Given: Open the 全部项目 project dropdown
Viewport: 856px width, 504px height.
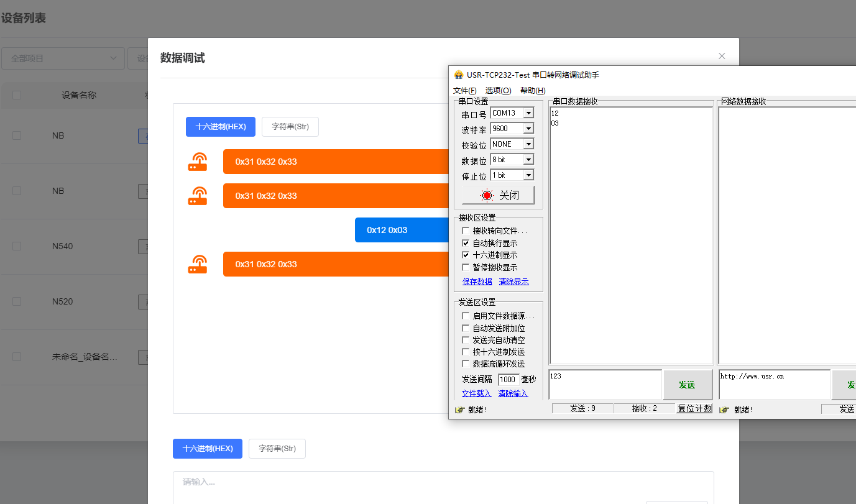Looking at the screenshot, I should [x=63, y=58].
